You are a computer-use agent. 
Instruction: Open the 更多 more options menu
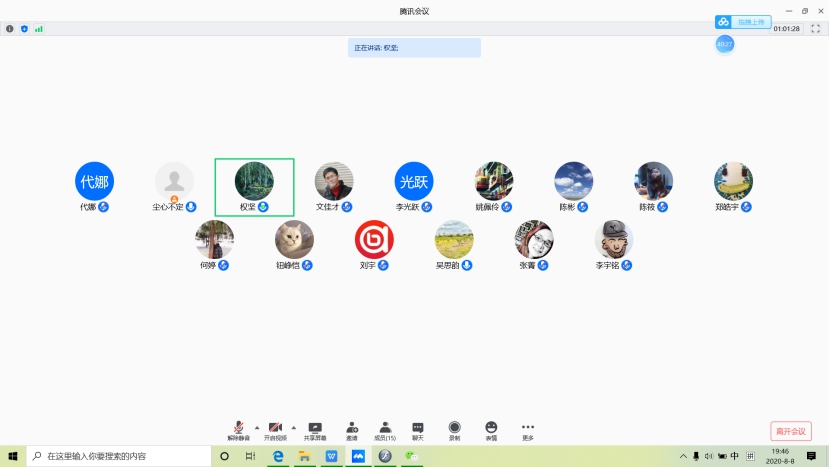coord(528,430)
